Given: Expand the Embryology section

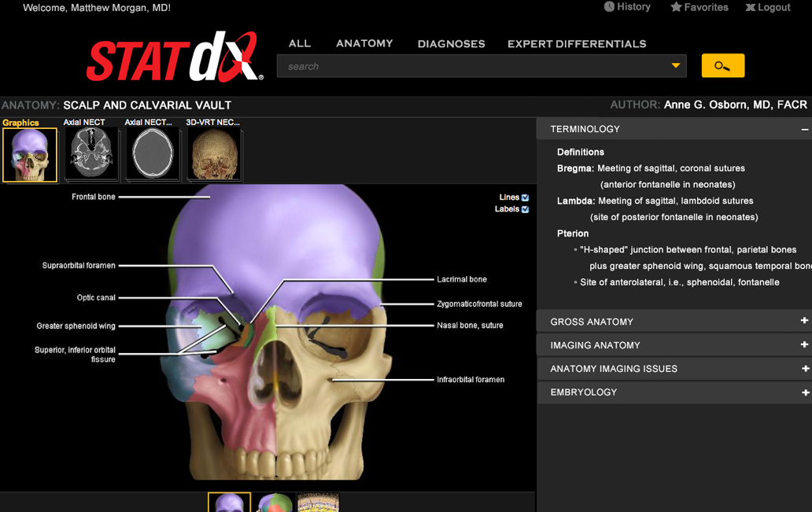Looking at the screenshot, I should point(804,392).
